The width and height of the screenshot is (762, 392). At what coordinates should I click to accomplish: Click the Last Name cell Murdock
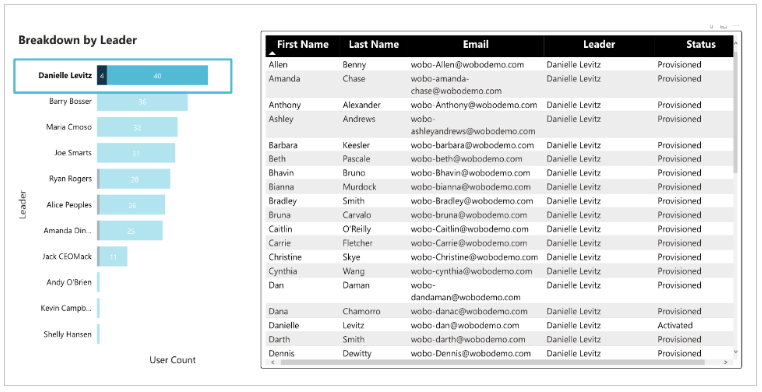[359, 187]
